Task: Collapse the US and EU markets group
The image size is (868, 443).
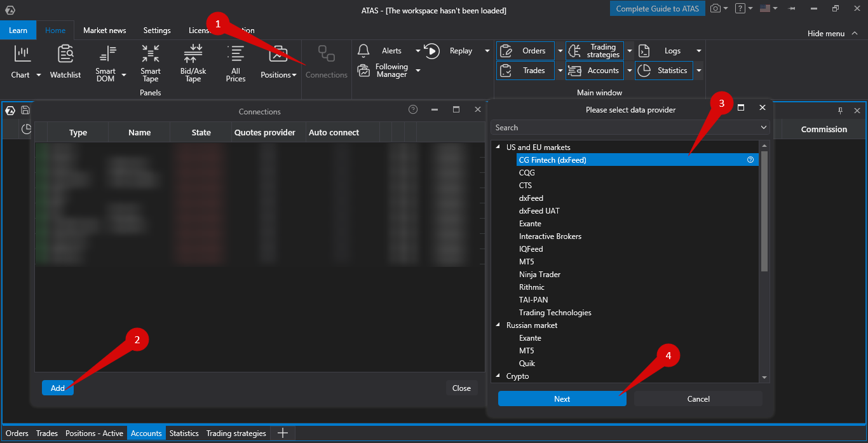Action: (498, 147)
